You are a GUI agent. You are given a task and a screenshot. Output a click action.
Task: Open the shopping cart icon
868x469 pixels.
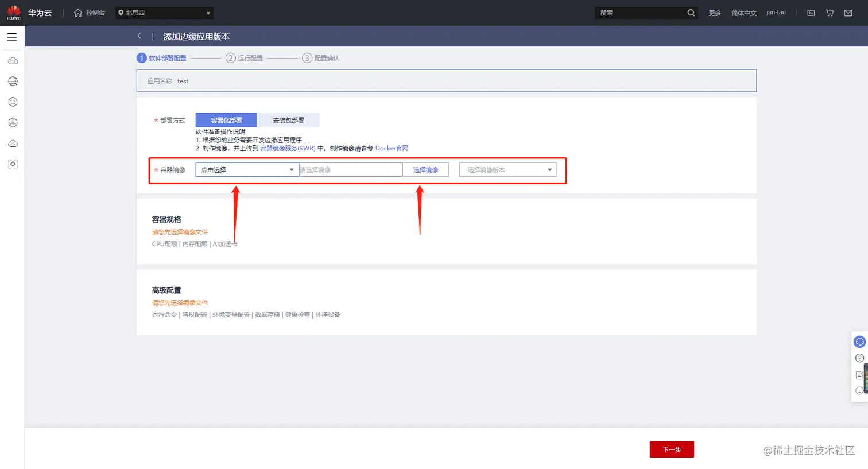pos(830,13)
